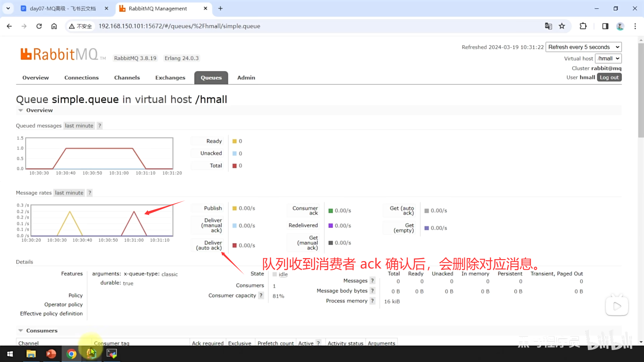This screenshot has width=644, height=362.
Task: Switch to the Exchanges tab
Action: (x=170, y=77)
